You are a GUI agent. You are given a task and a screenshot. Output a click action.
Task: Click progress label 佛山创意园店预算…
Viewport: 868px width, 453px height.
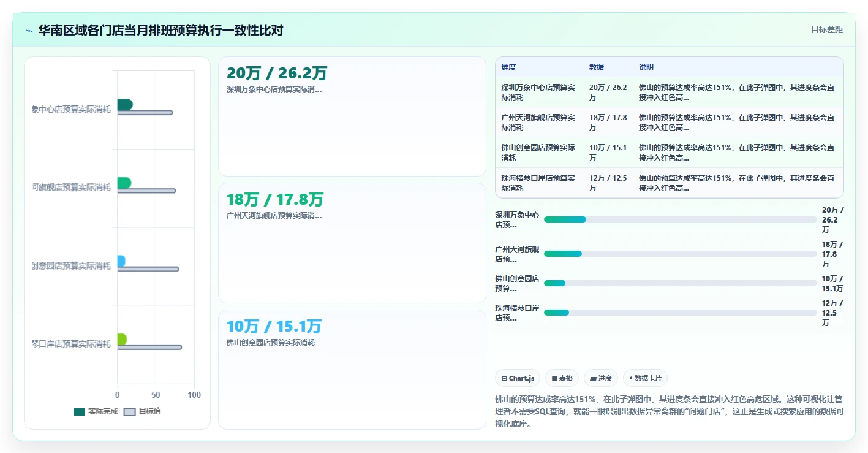pyautogui.click(x=518, y=283)
